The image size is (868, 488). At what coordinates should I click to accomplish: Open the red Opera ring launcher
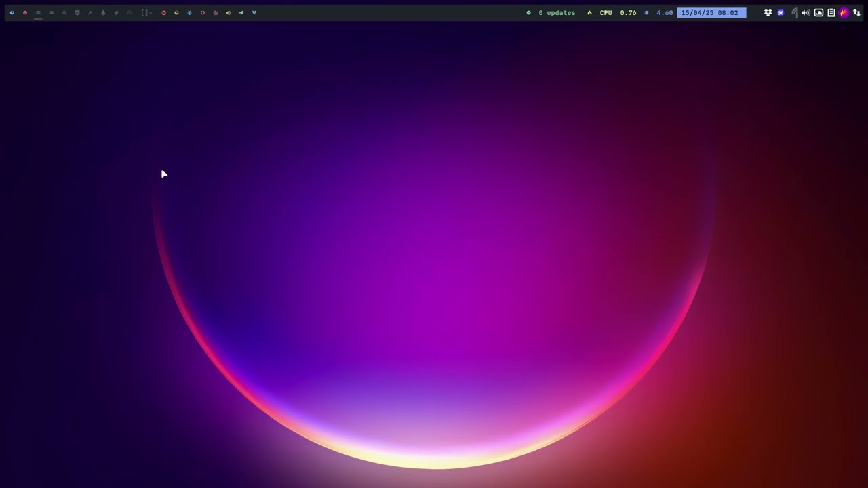(x=202, y=13)
